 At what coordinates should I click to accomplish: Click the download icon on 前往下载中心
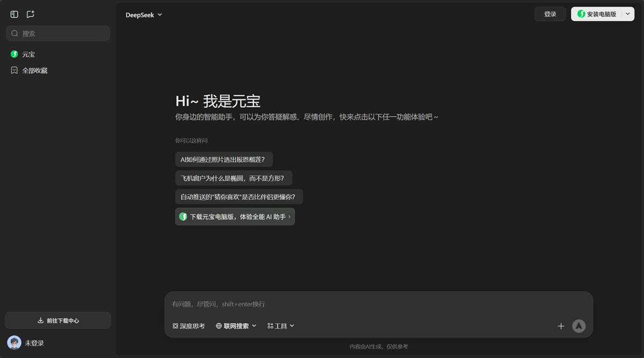40,320
